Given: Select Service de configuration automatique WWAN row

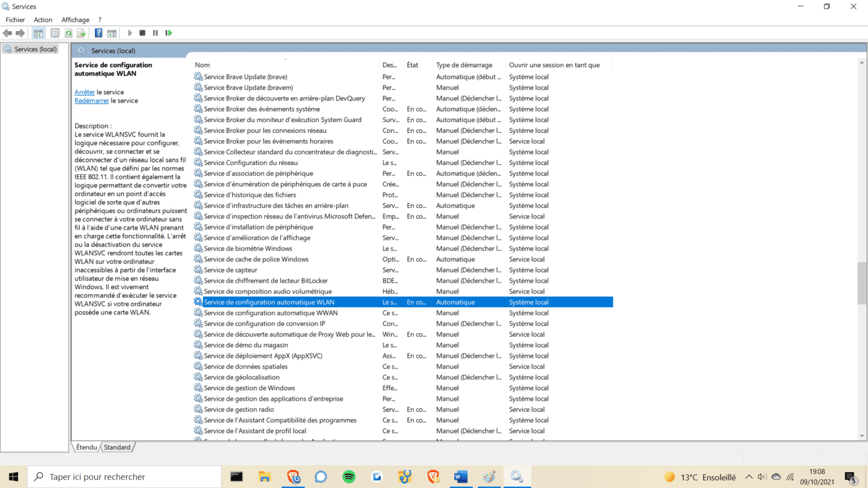Looking at the screenshot, I should coord(403,313).
